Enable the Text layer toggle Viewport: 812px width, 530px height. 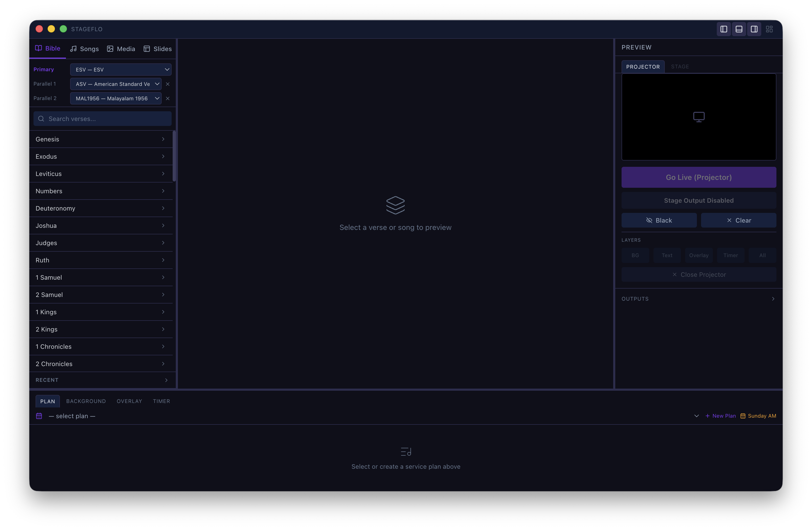[667, 255]
